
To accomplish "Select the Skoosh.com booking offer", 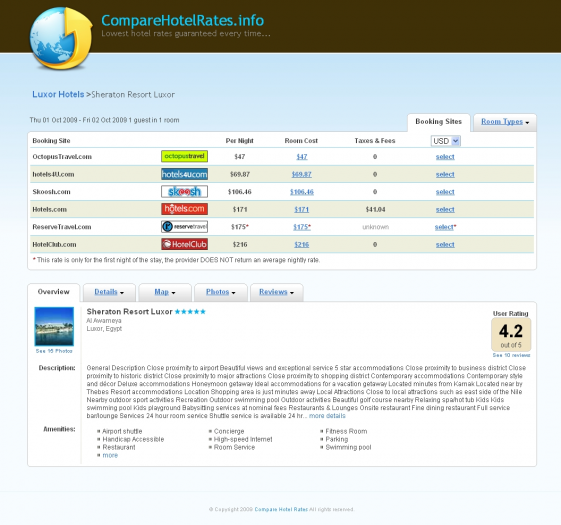I will (445, 192).
